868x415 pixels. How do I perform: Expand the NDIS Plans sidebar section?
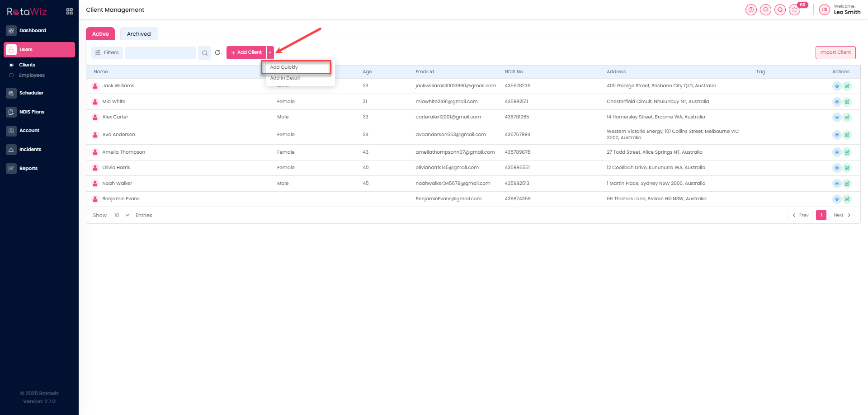[32, 112]
